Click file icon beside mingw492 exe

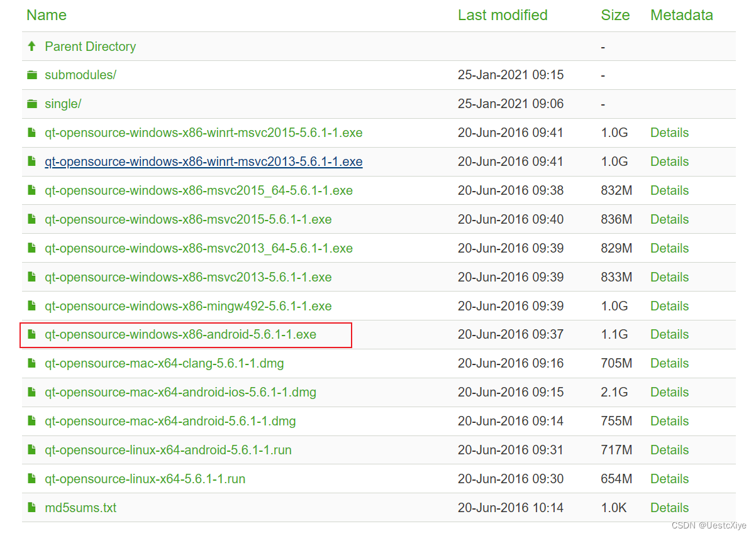pyautogui.click(x=31, y=306)
